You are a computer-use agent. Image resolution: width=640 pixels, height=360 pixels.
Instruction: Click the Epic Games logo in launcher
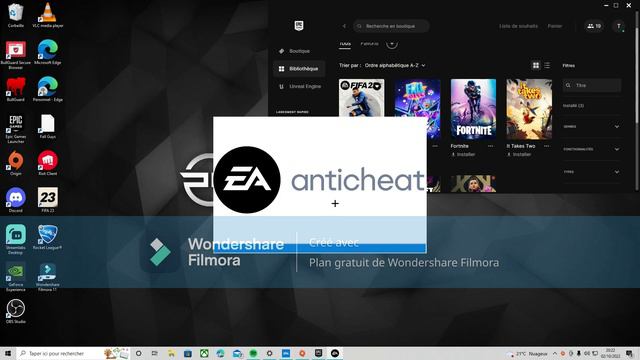299,25
